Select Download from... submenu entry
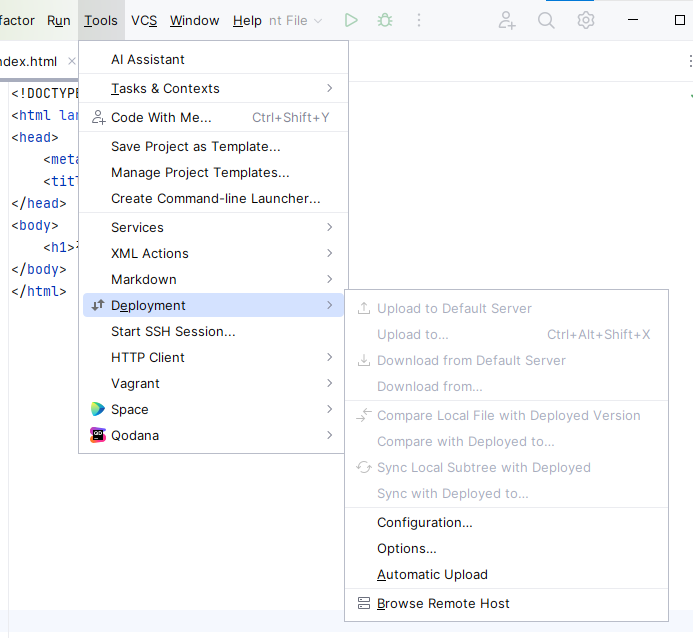The image size is (693, 638). (x=506, y=387)
